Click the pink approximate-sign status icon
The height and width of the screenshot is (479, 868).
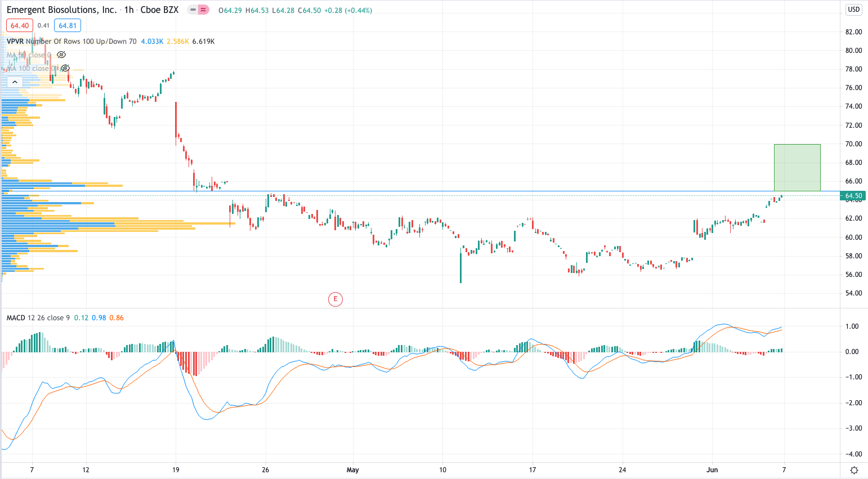point(203,10)
